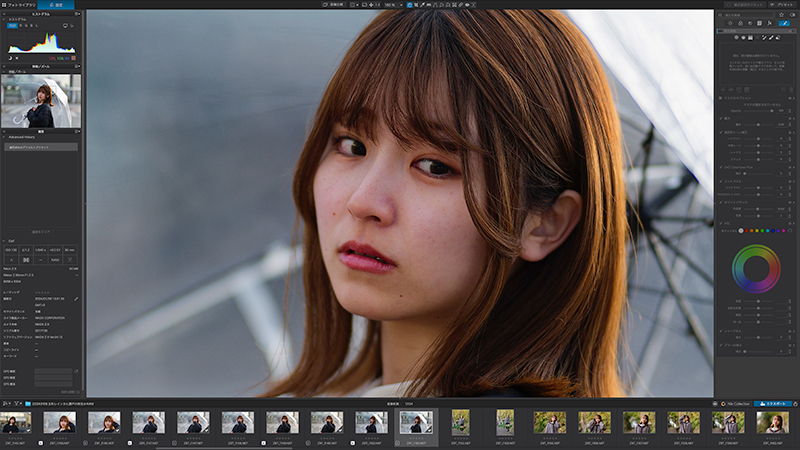
Task: Expand the Mask Options section
Action: point(720,98)
